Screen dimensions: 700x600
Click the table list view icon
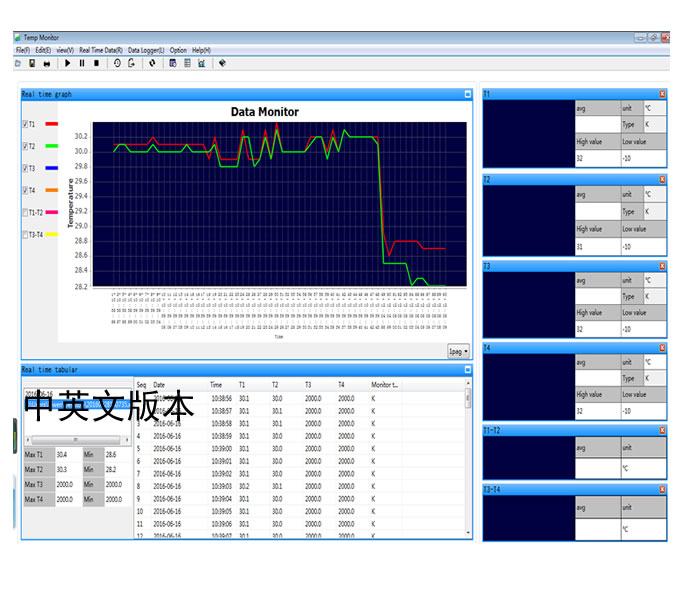pos(187,63)
